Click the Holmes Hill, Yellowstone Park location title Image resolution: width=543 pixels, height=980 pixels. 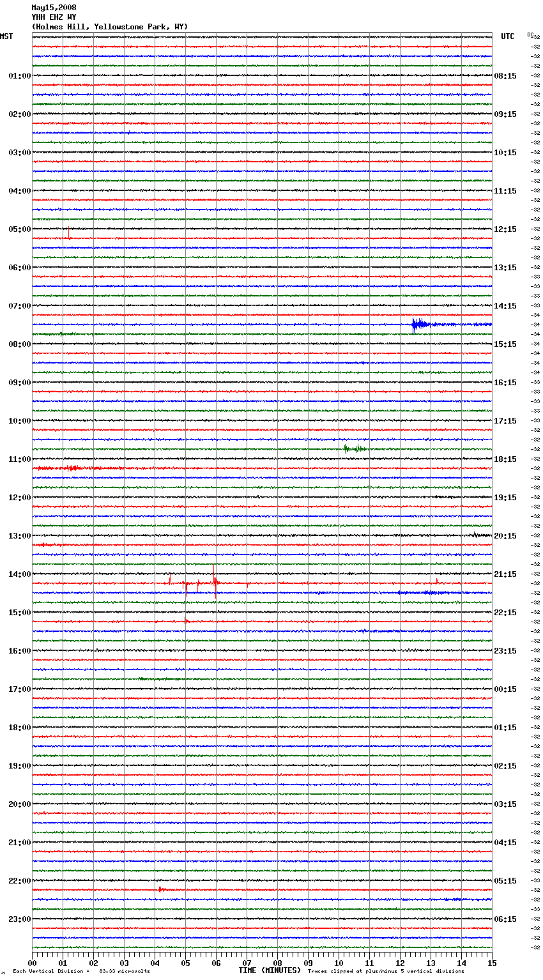[x=110, y=27]
